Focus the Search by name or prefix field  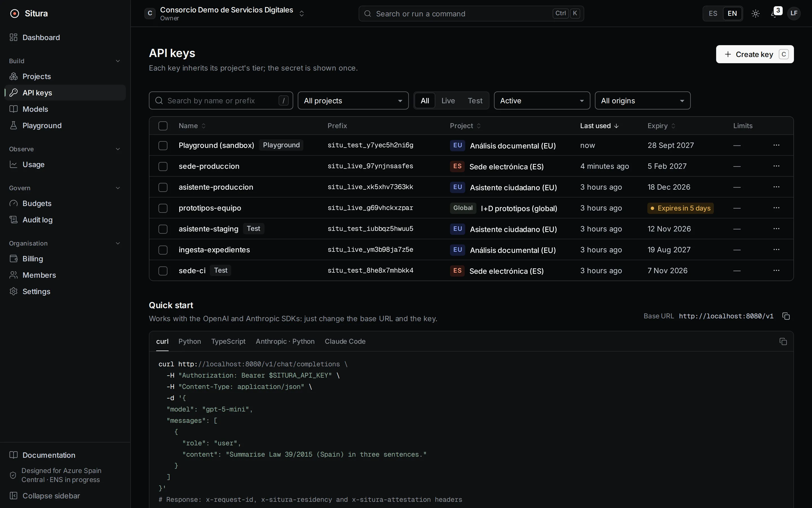[221, 100]
